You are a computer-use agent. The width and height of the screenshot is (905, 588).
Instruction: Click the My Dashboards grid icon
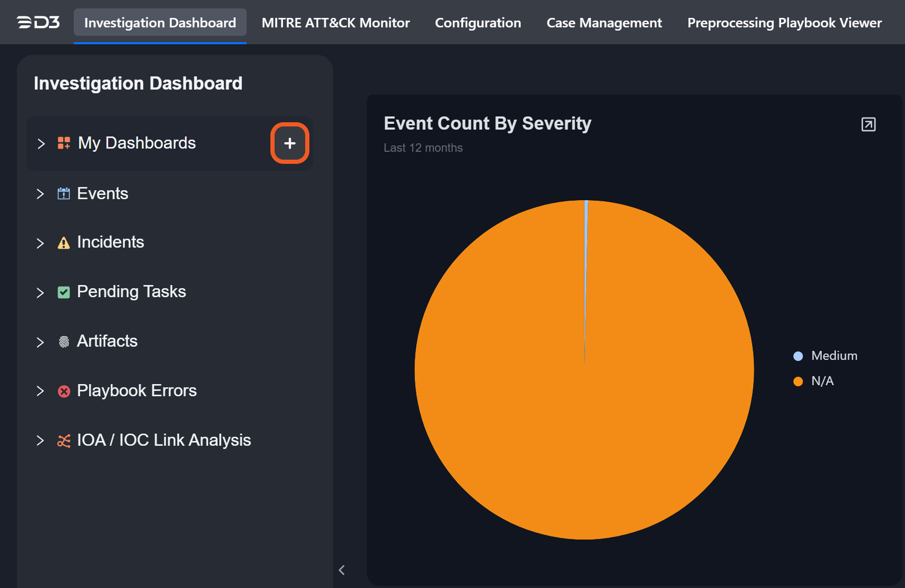[64, 143]
